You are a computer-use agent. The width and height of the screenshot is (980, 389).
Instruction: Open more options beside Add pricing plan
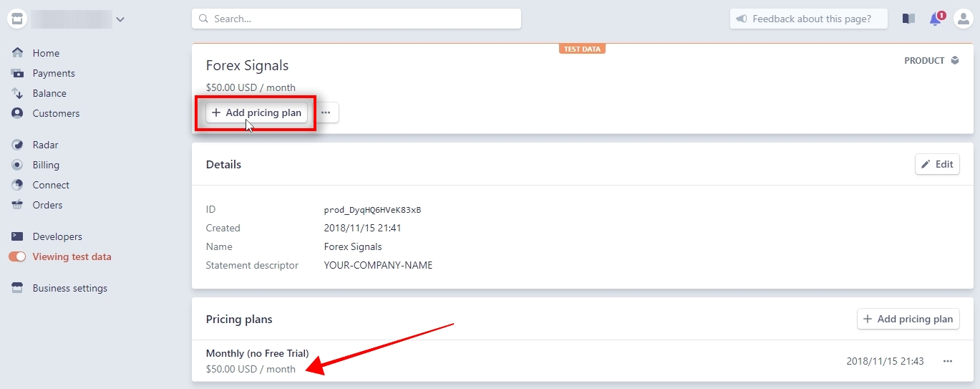pyautogui.click(x=326, y=112)
